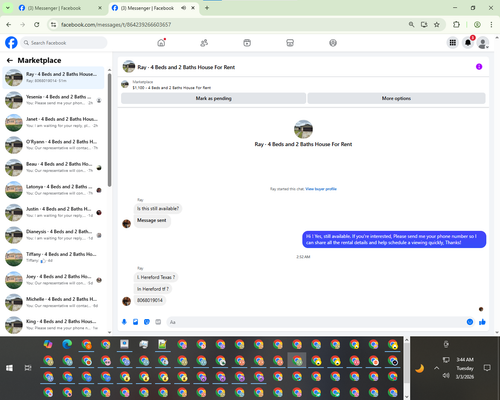The width and height of the screenshot is (500, 400).
Task: Open the zoom magnifier icon in address bar
Action: tap(411, 24)
